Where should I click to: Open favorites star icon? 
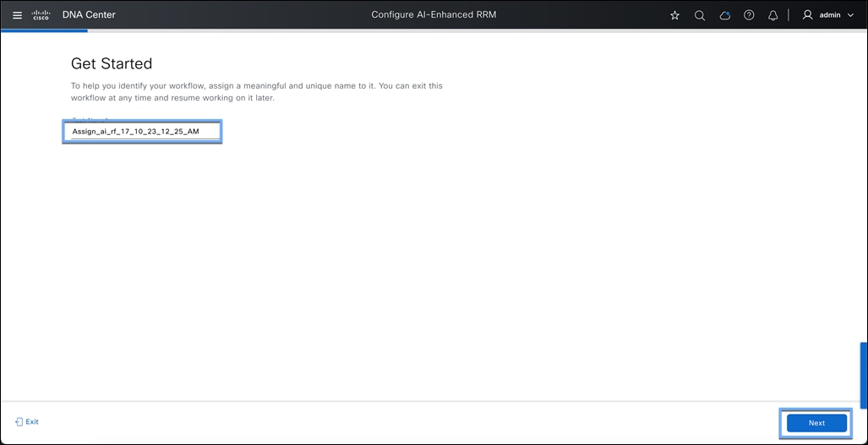click(674, 15)
